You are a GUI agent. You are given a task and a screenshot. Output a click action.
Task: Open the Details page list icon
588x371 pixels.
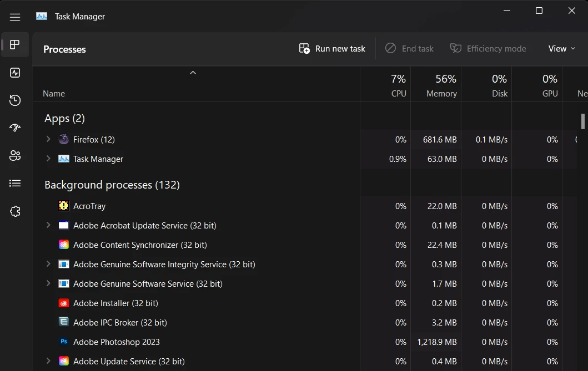click(15, 184)
